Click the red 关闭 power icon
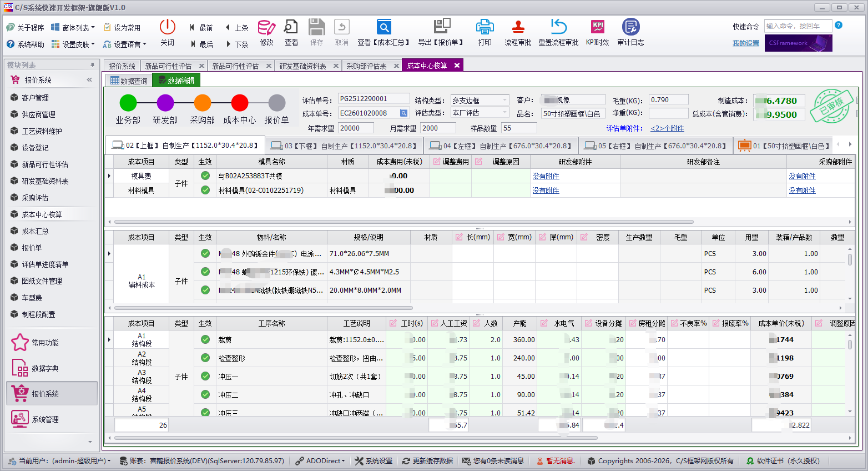Screen dimensions: 868x471 pyautogui.click(x=168, y=27)
